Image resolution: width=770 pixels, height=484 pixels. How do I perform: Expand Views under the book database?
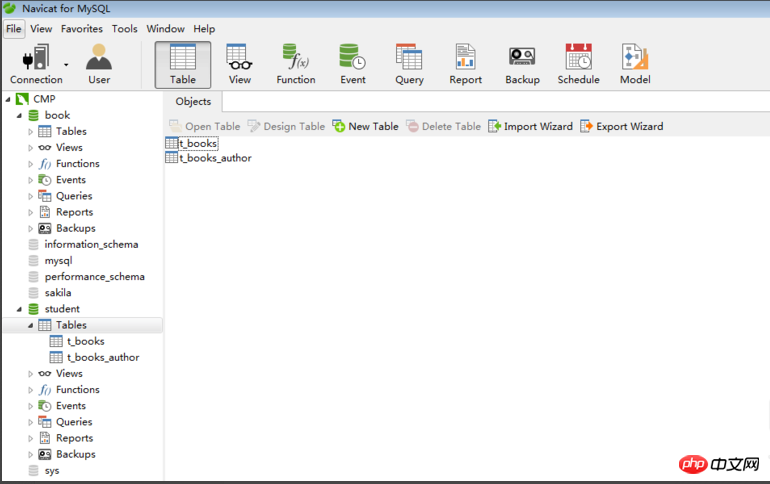coord(31,148)
